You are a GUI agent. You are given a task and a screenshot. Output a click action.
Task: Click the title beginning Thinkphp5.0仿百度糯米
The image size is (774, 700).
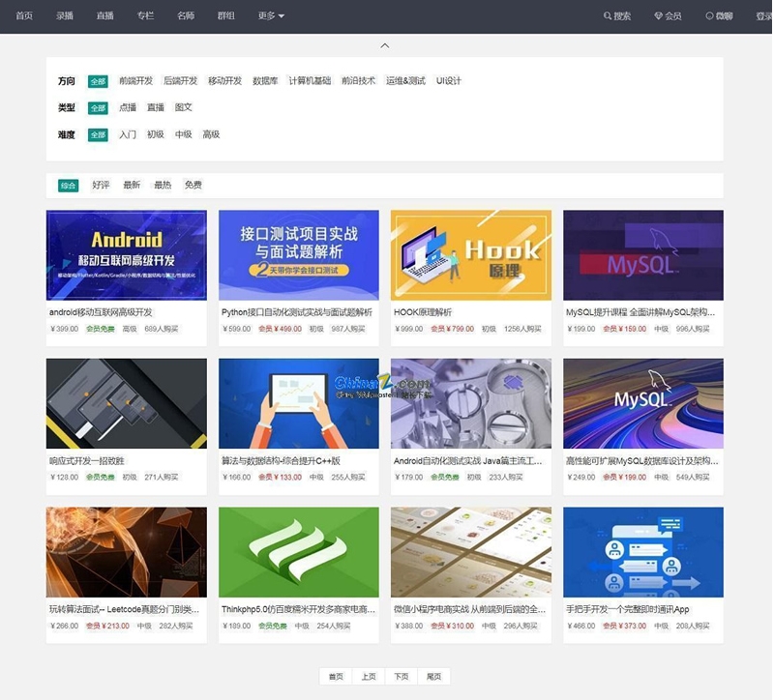[x=298, y=609]
